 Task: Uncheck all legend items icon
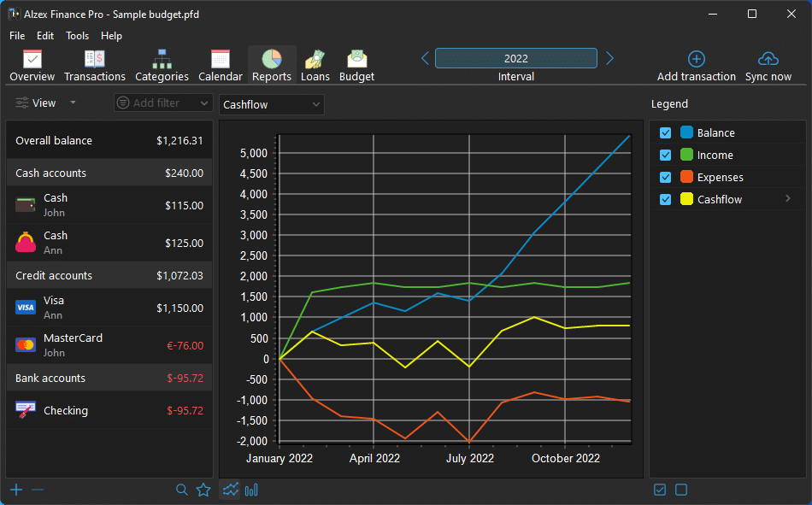tap(681, 490)
